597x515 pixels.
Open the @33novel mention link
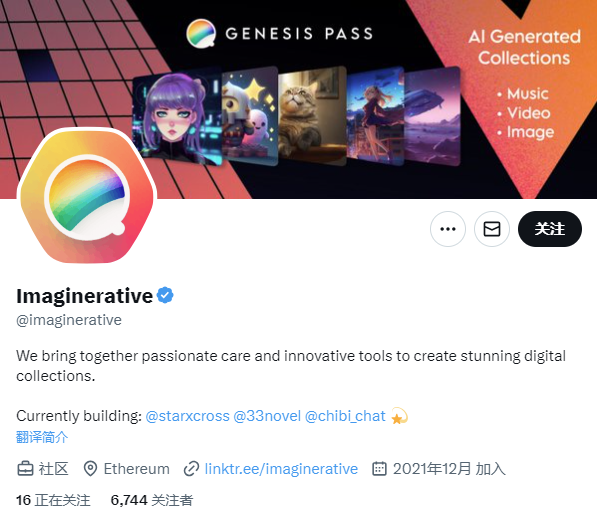tap(267, 416)
